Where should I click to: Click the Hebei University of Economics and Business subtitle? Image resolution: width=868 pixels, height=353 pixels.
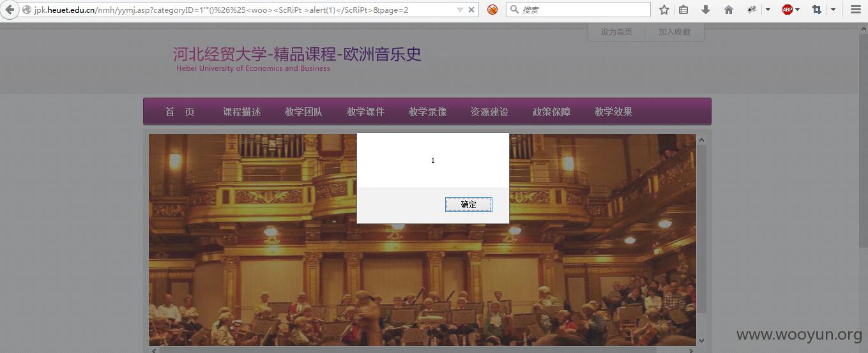pyautogui.click(x=254, y=68)
